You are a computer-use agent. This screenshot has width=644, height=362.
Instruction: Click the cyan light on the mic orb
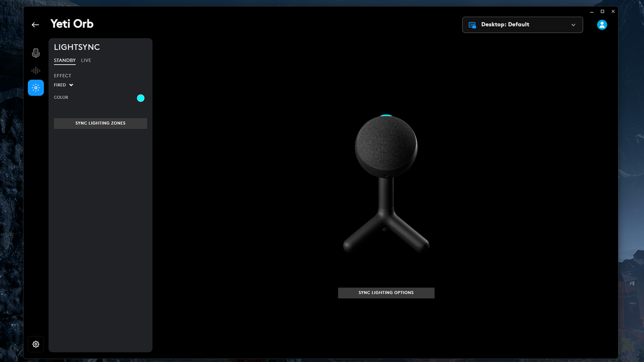click(x=386, y=115)
